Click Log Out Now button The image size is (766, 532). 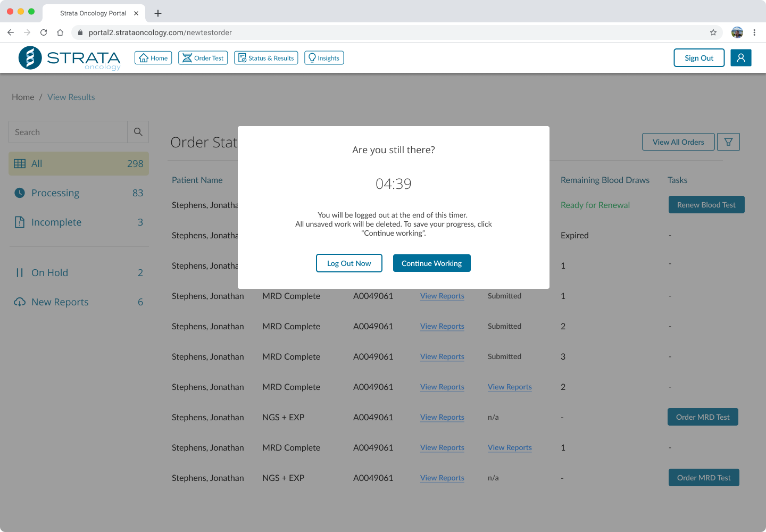point(349,263)
